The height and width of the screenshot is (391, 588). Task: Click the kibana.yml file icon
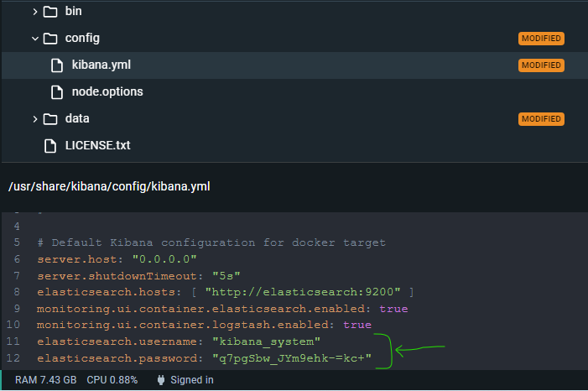(x=57, y=65)
